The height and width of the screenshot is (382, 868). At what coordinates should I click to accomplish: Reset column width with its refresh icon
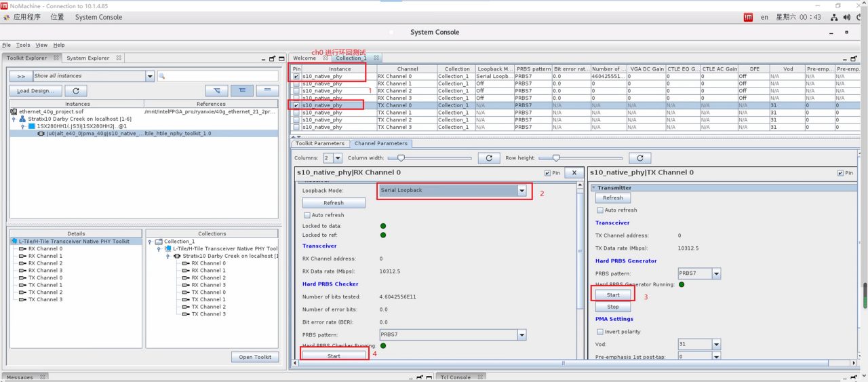(489, 158)
